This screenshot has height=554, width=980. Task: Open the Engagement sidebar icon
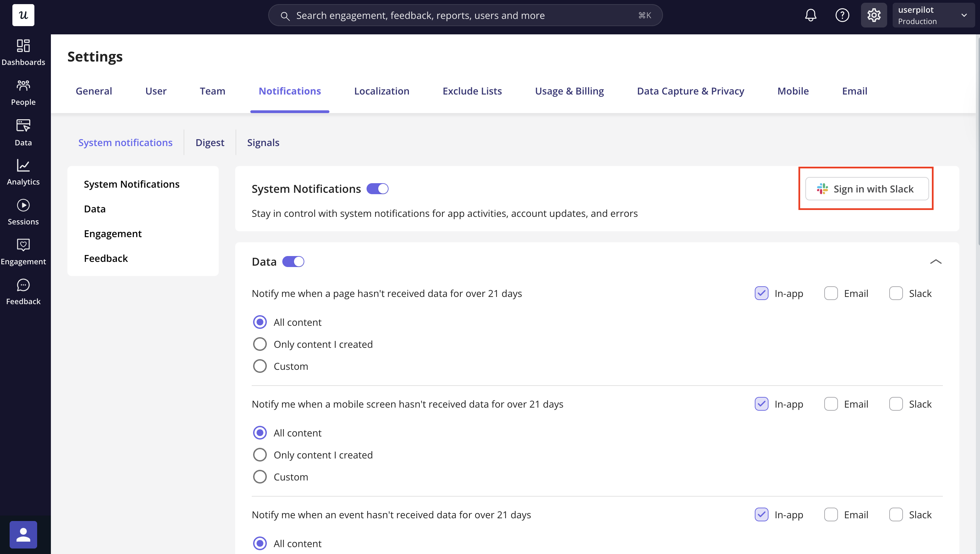[x=23, y=245]
